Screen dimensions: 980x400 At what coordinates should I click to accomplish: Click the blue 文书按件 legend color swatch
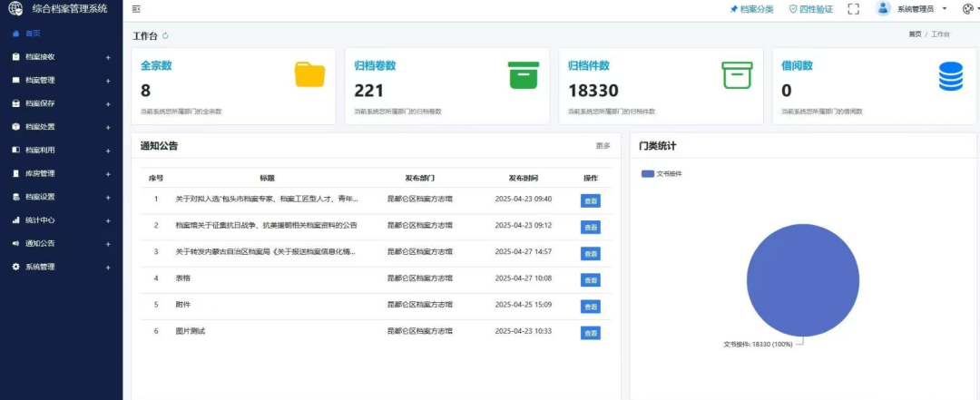pos(648,174)
